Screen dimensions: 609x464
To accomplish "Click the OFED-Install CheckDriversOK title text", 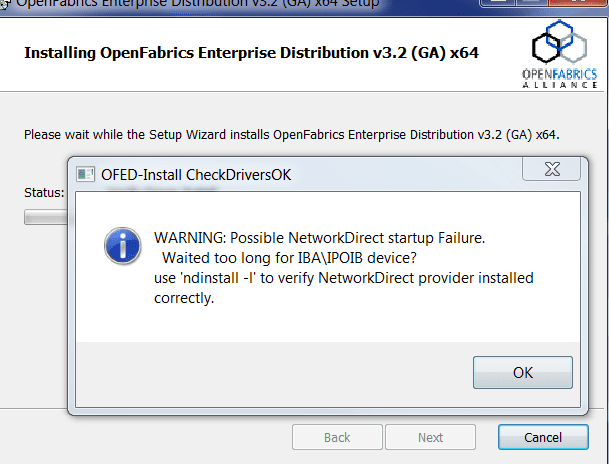I will pos(196,174).
